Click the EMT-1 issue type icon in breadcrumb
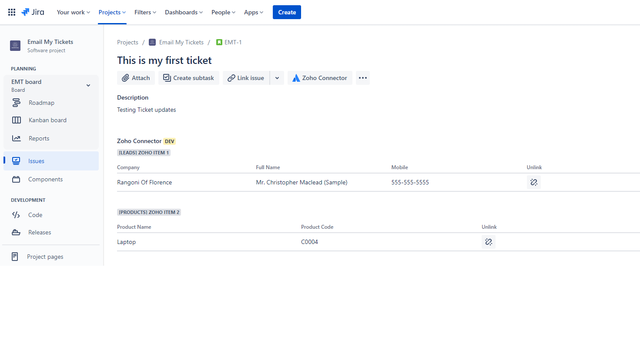Screen dimensions: 640x364 pyautogui.click(x=219, y=42)
